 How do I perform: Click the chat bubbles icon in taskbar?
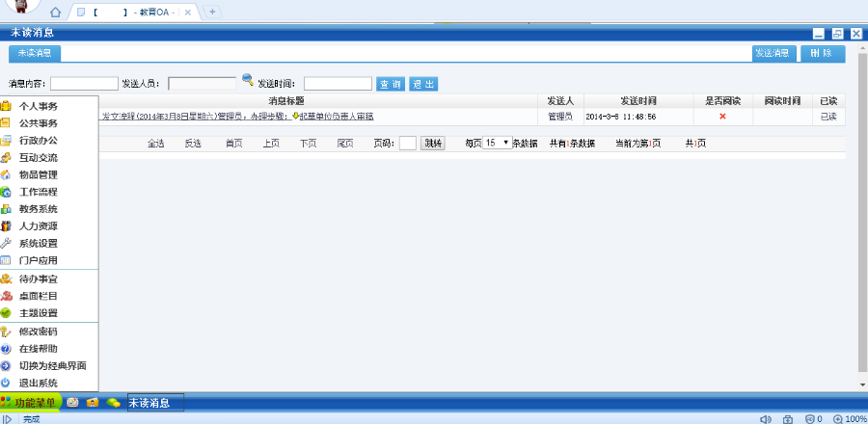(x=114, y=403)
